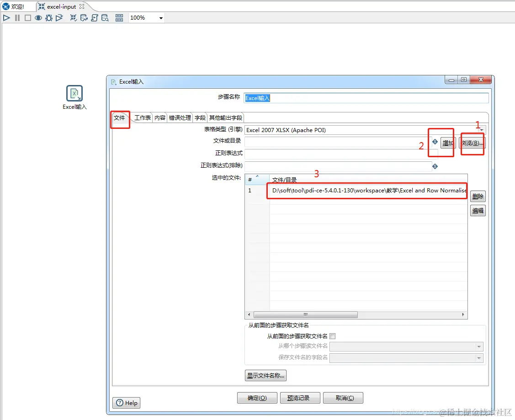
Task: Select the D:\soft\tool\pdi-ce file path row
Action: 368,191
